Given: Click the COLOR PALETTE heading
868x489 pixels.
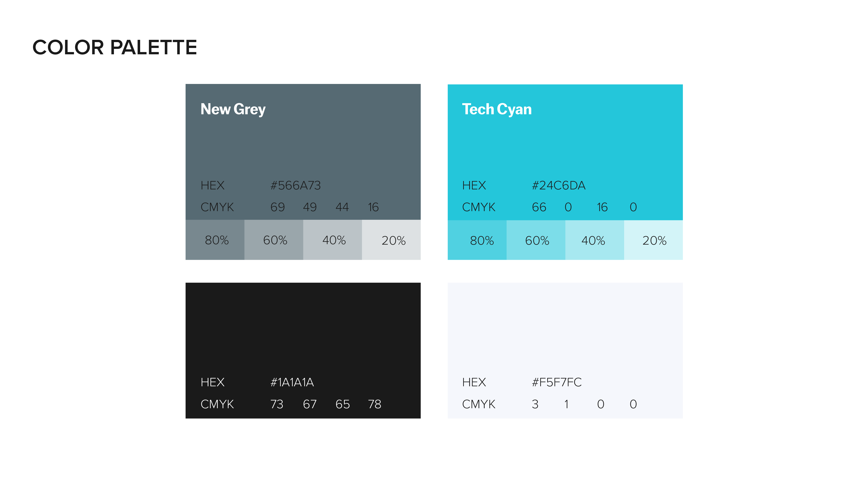Looking at the screenshot, I should (x=115, y=47).
